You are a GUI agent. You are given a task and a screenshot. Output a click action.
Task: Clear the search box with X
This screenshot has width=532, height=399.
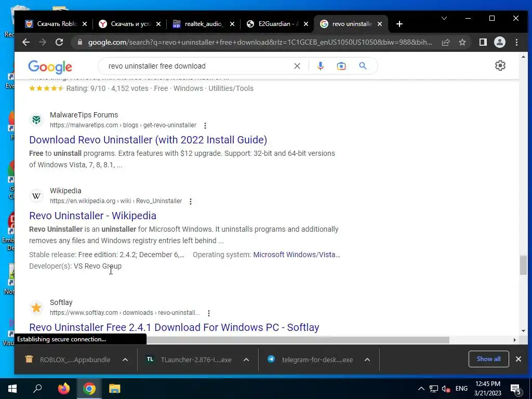click(x=297, y=66)
